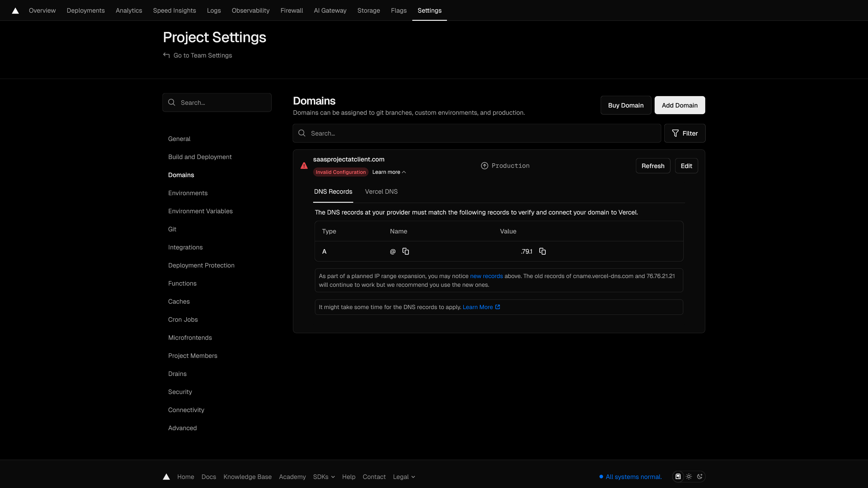Open the Speed Insights tab
Viewport: 868px width, 488px height.
[x=174, y=11]
